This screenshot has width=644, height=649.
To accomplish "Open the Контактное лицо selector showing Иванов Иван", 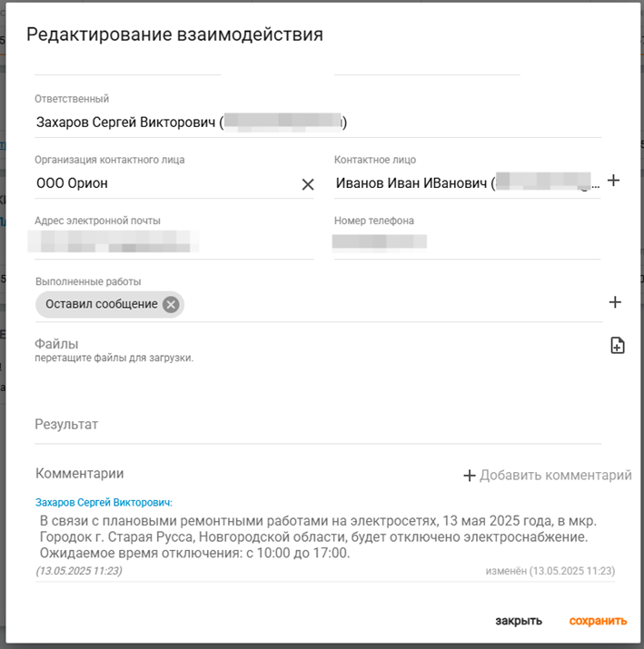I will (467, 183).
